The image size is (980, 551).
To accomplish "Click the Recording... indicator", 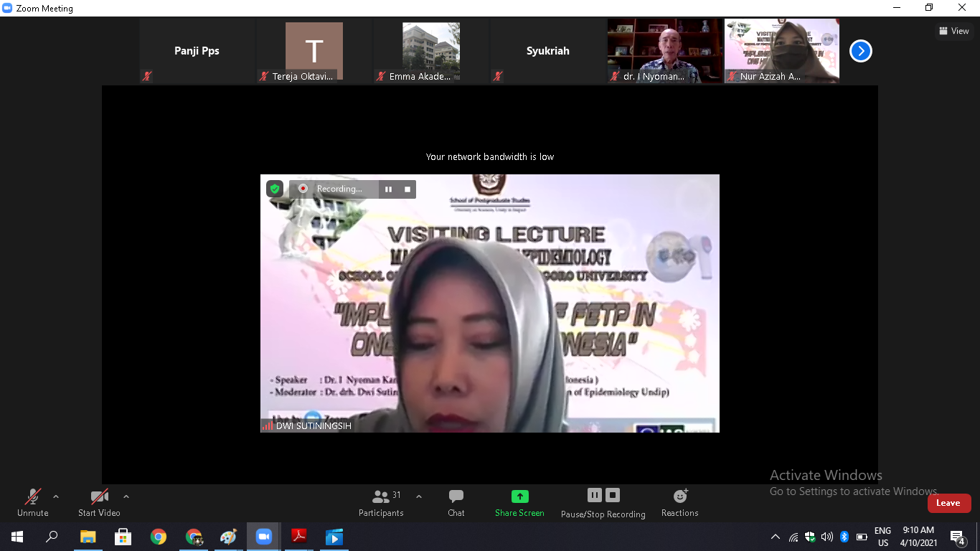I will click(332, 189).
